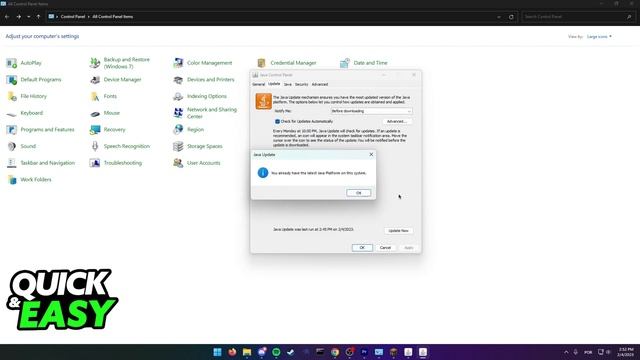Open the View by Large icons dropdown

[599, 37]
